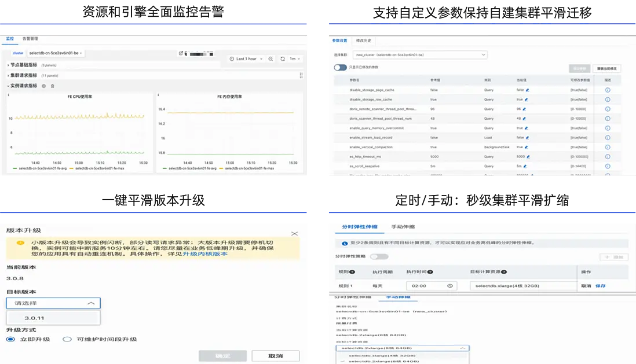Show description info for disable_storage_row_cache
The image size is (636, 364).
click(x=608, y=100)
